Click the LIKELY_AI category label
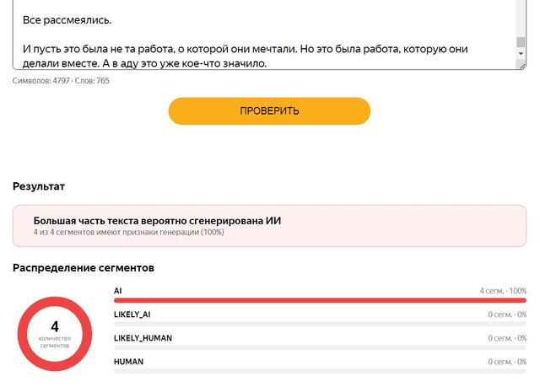Viewport: 540px width, 392px height. (132, 314)
